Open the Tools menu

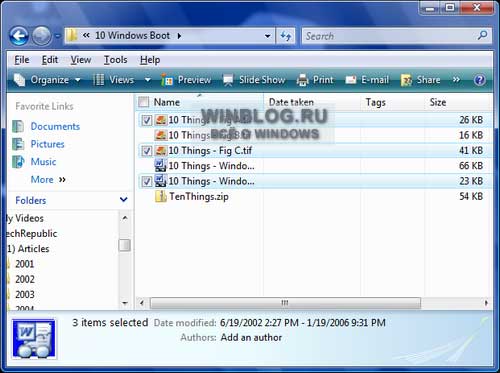pos(115,60)
